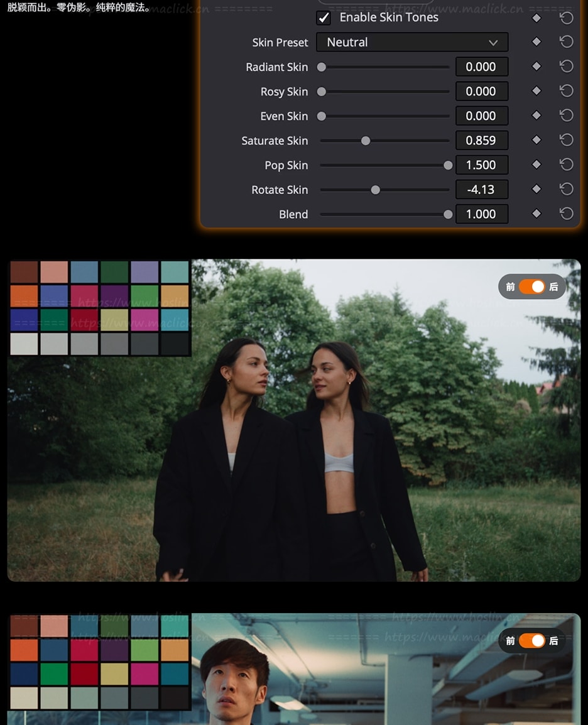Add keyframe for Skin Preset
Screen dimensions: 588x725
tap(536, 41)
